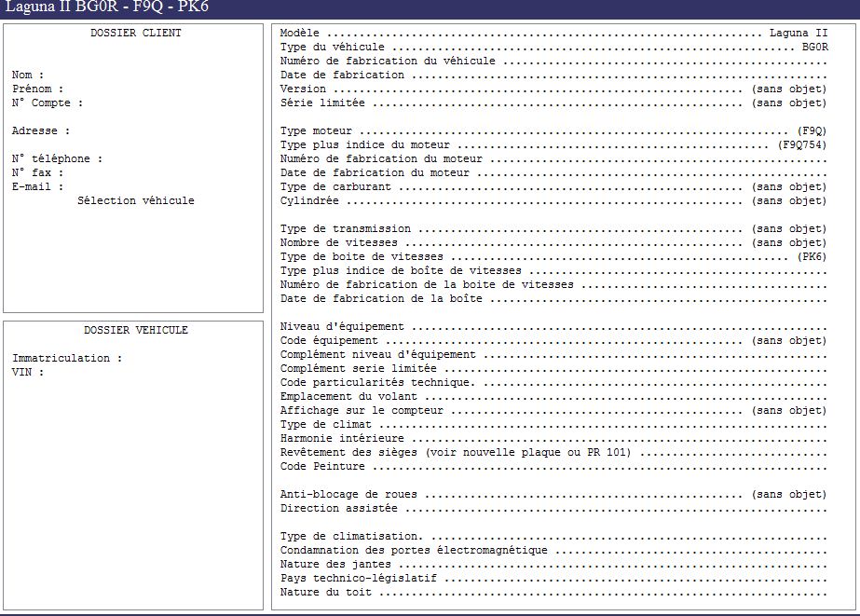Click '(sans objet)' value beside Version
This screenshot has width=860, height=616.
(788, 89)
